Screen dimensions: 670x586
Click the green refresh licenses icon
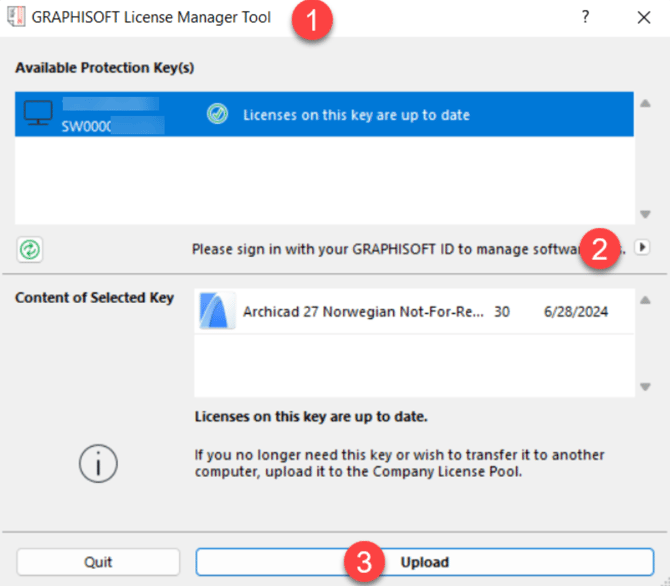click(30, 249)
